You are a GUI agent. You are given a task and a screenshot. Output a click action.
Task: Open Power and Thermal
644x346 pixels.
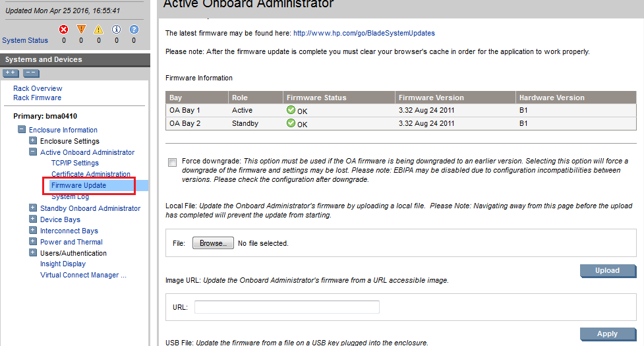pyautogui.click(x=71, y=242)
